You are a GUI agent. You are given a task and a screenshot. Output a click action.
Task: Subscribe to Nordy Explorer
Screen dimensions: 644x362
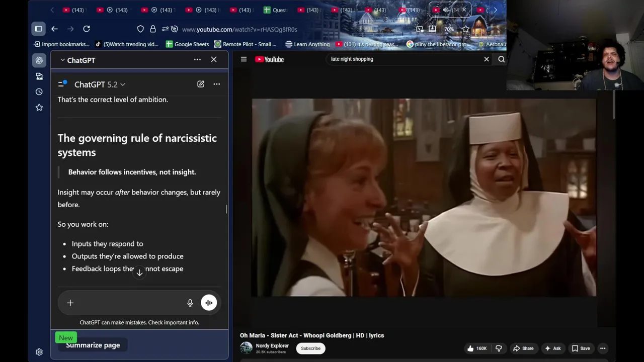(x=310, y=348)
